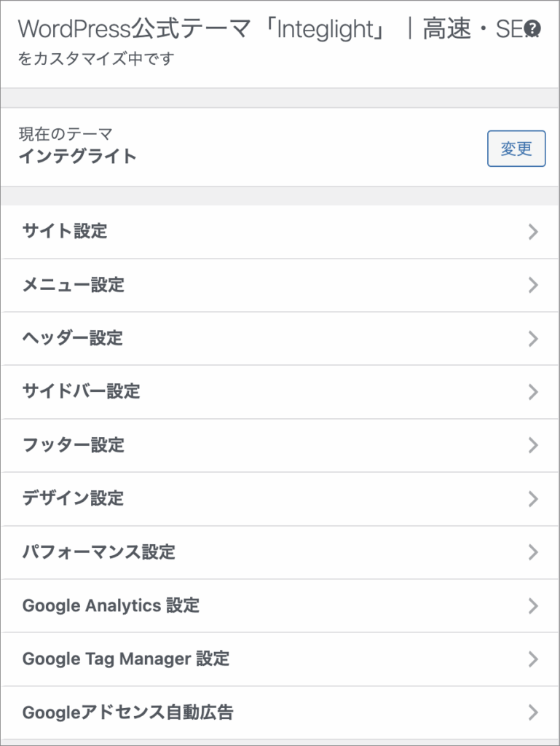Expand the フッター設定 chevron

coord(533,445)
